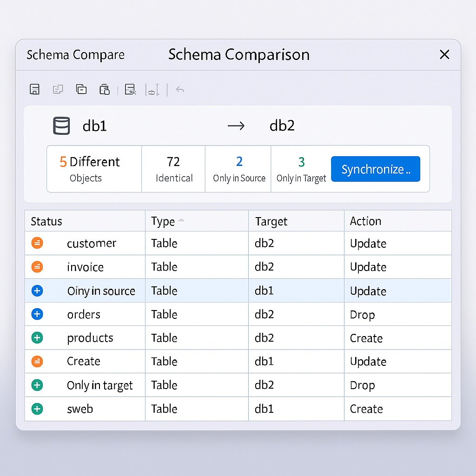Click the Save comparison toolbar icon

(34, 89)
